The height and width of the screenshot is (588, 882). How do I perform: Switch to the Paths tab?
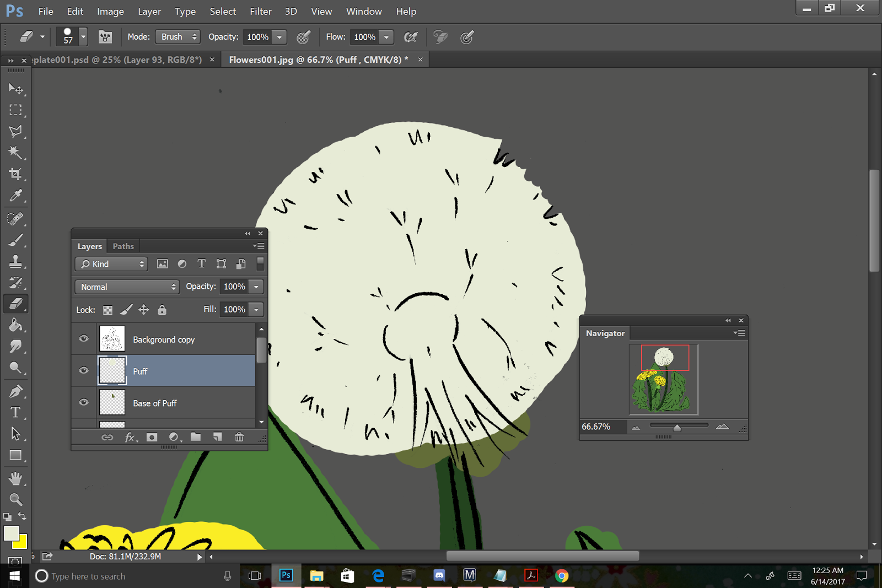point(123,246)
